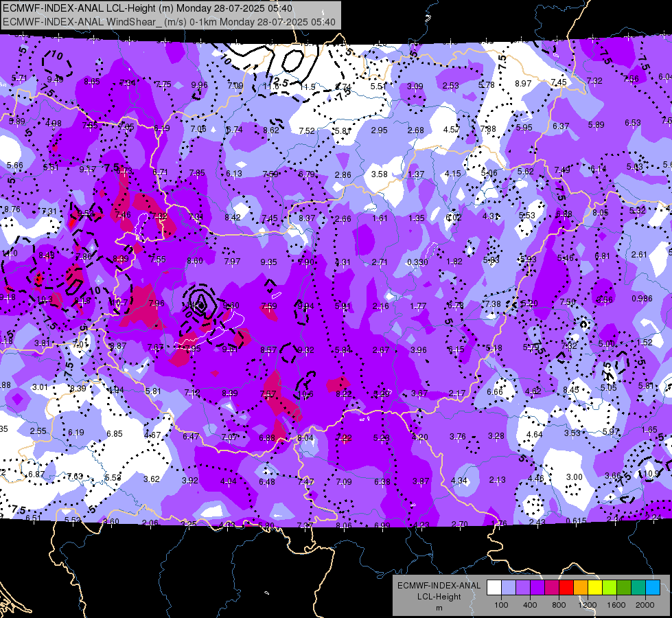Image resolution: width=672 pixels, height=618 pixels.
Task: Click the LCL-Height title line at the top
Action: point(148,8)
